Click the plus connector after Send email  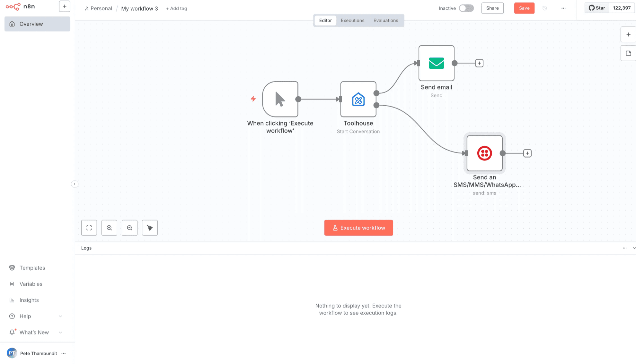pos(479,63)
